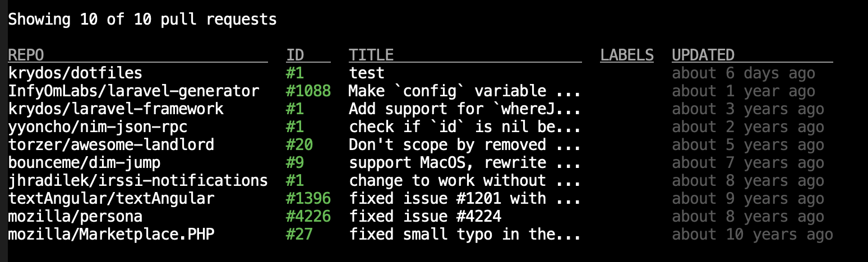This screenshot has width=868, height=262.
Task: Open pull request #27 ID
Action: (x=299, y=235)
